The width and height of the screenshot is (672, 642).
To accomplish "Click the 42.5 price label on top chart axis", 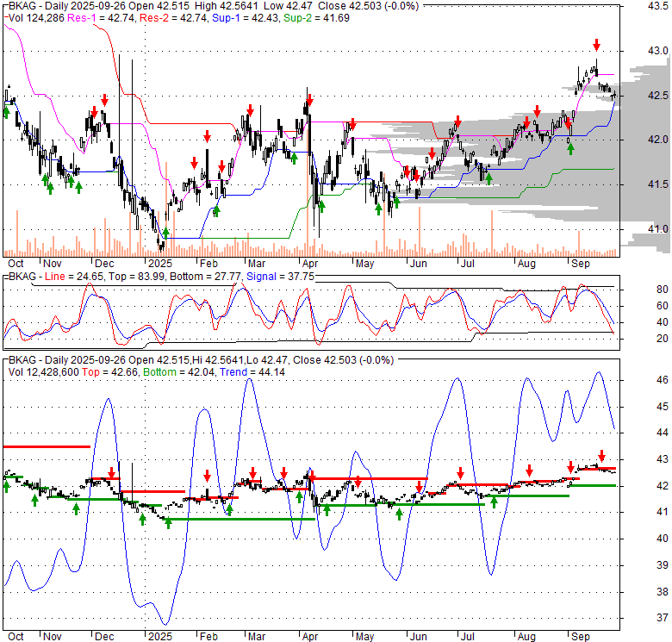I will (657, 96).
